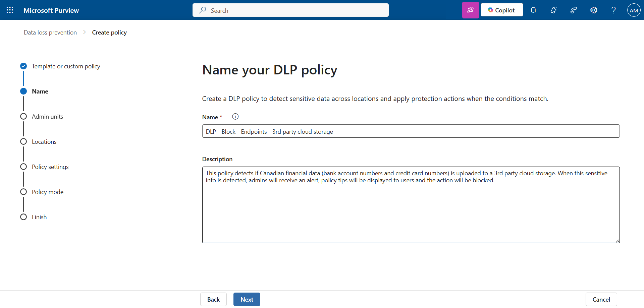This screenshot has width=644, height=308.
Task: Select the Template or custom policy step
Action: 66,66
